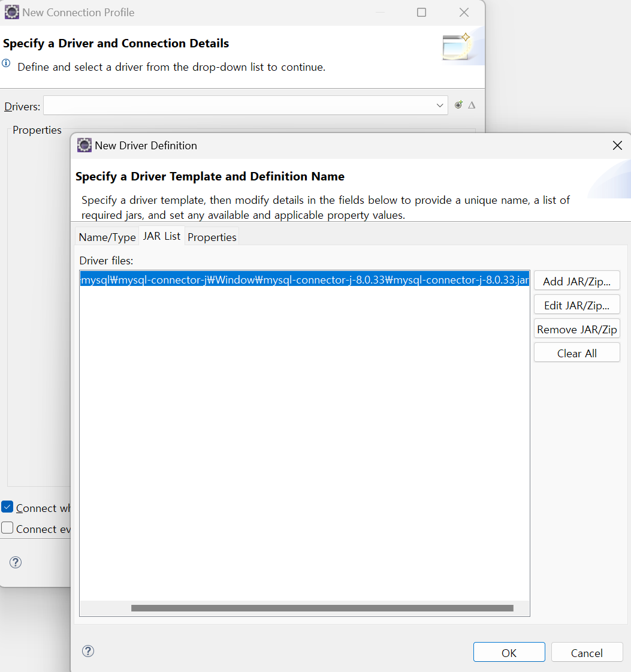Image resolution: width=631 pixels, height=672 pixels.
Task: Close the New Driver Definition dialog
Action: [617, 145]
